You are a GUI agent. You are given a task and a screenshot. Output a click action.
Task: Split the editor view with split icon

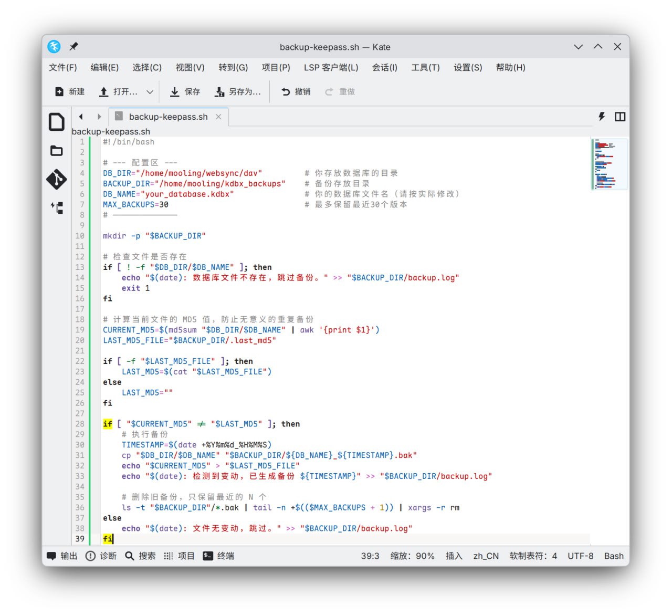(x=620, y=117)
